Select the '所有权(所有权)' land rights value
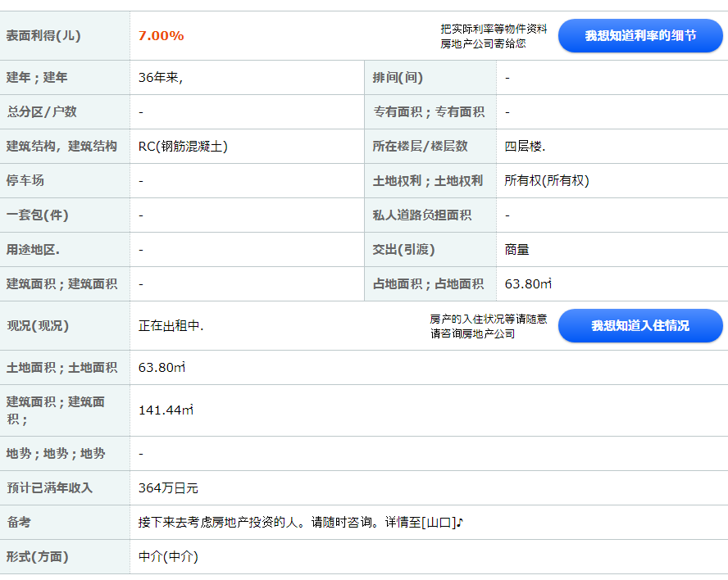 pos(547,181)
